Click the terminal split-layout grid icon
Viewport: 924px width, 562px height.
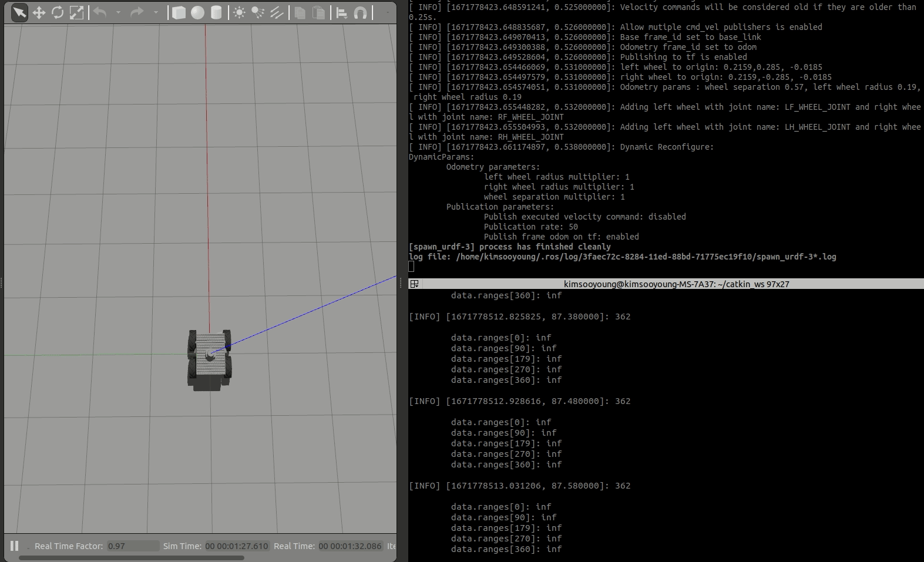click(414, 284)
